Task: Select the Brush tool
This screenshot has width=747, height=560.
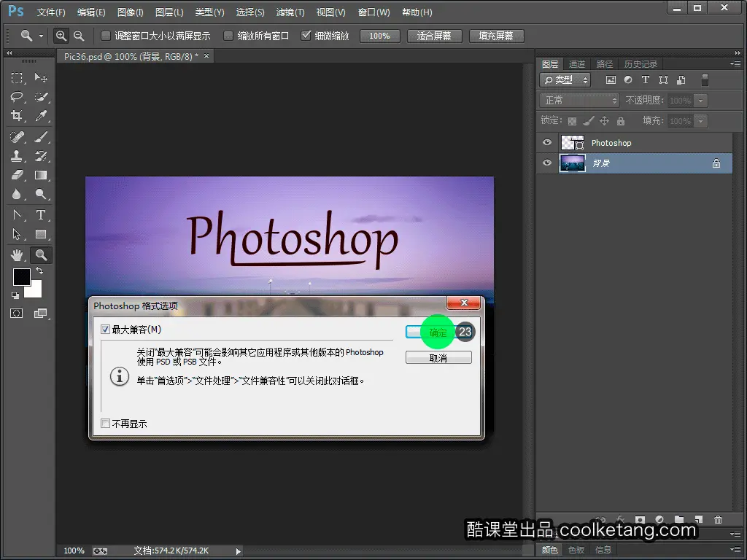Action: [41, 137]
